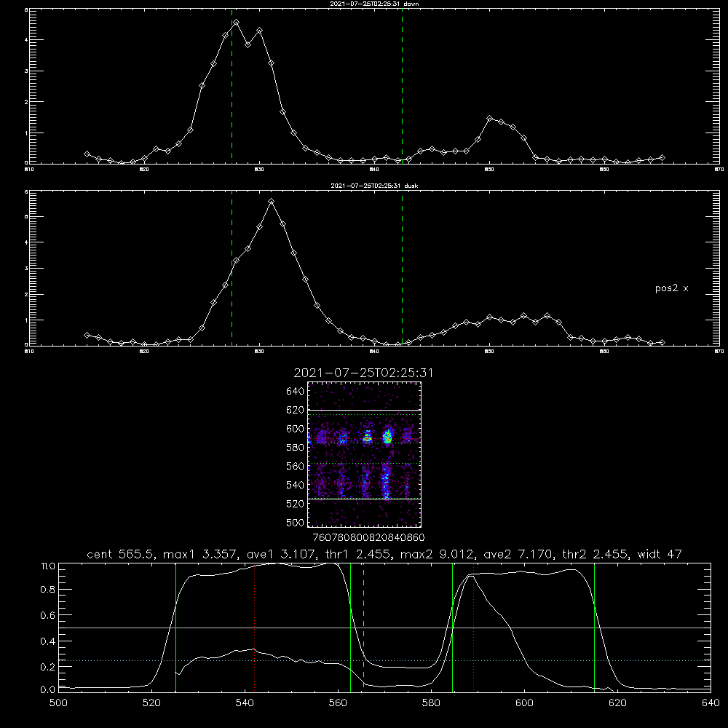Click the 830 x-axis label under dawn plot
Viewport: 728px width, 728px height.
click(x=259, y=170)
